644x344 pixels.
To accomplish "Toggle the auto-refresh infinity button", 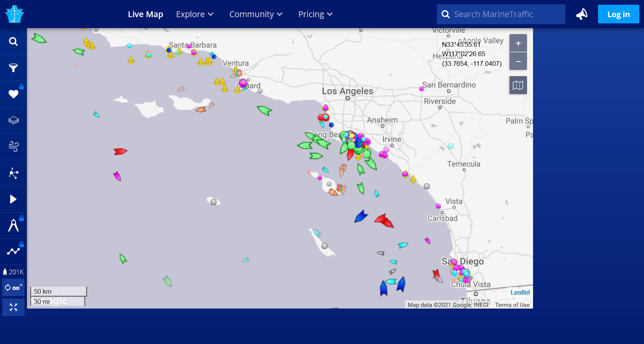I will 13,288.
